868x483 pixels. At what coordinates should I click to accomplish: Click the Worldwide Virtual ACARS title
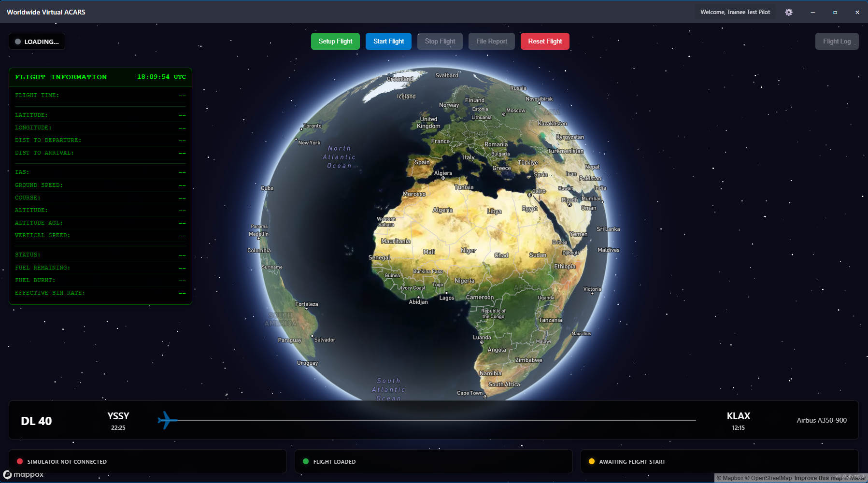tap(45, 12)
